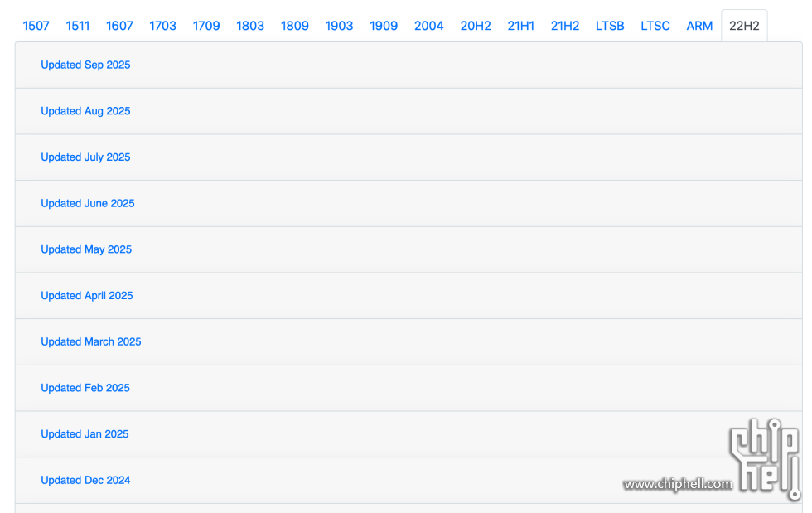Open the 1709 tab
812x513 pixels.
click(x=206, y=26)
